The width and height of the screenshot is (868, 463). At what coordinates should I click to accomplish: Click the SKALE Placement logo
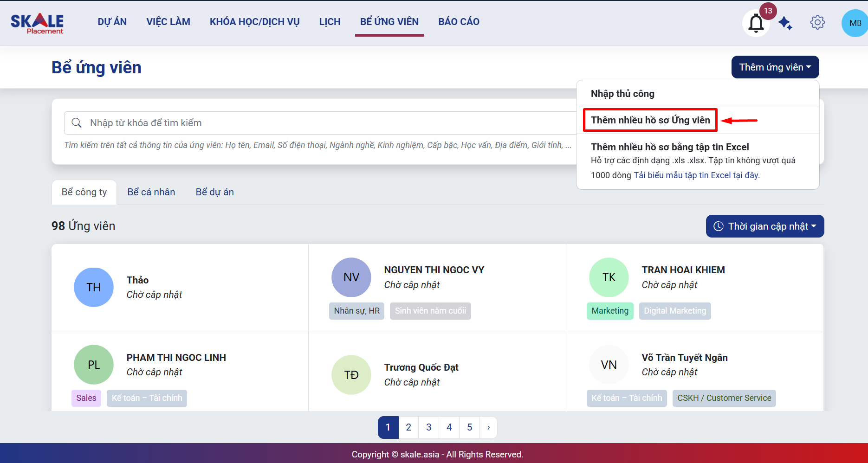[x=37, y=23]
